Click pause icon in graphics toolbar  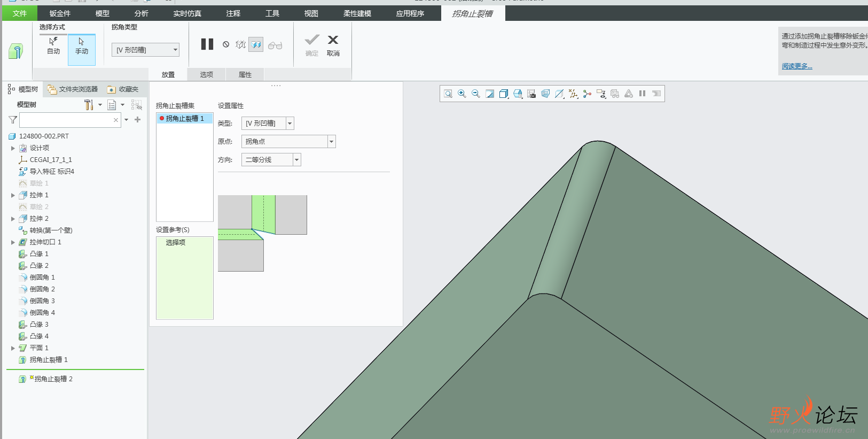coord(643,94)
